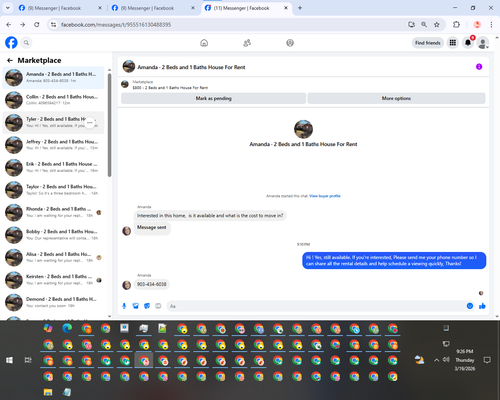The height and width of the screenshot is (400, 500).
Task: Click browser Back arrow
Action: pyautogui.click(x=9, y=24)
